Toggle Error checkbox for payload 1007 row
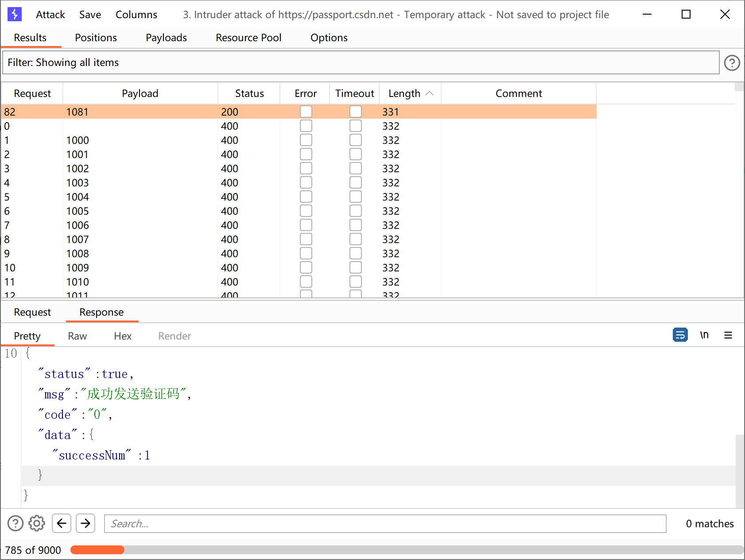The height and width of the screenshot is (560, 745). click(x=306, y=239)
